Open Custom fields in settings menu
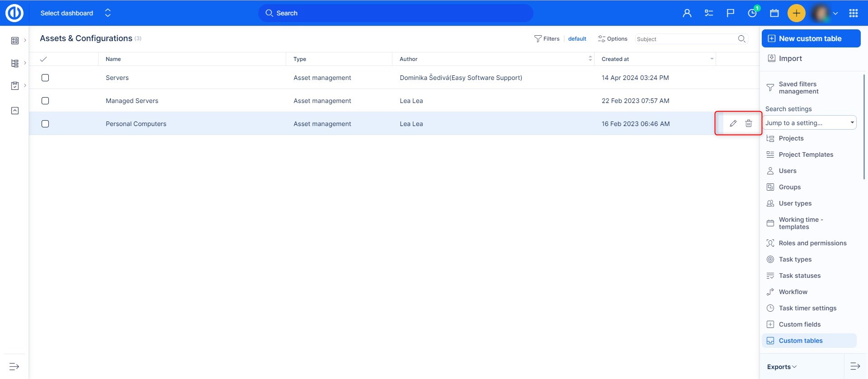Screen dimensions: 868x379 [799, 324]
